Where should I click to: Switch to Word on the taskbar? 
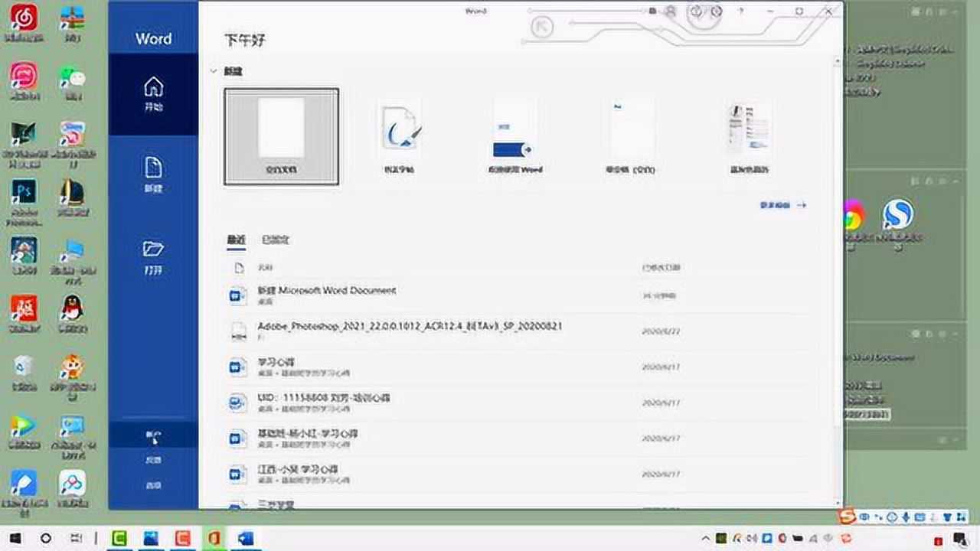click(245, 539)
